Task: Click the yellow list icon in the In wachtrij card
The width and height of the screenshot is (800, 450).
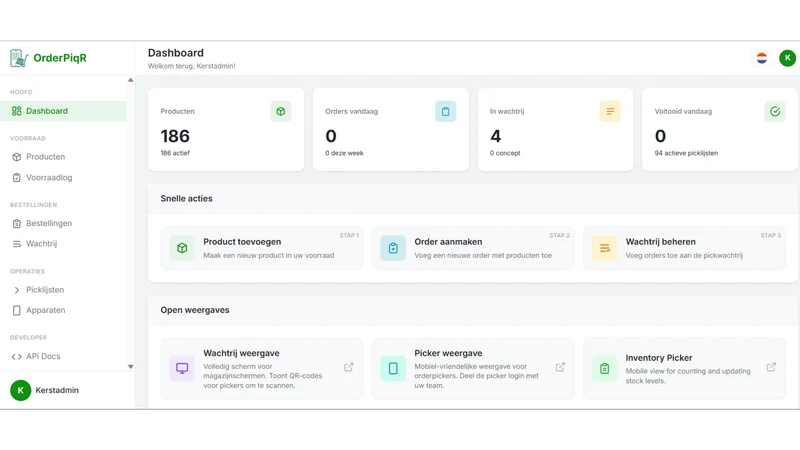Action: (610, 111)
